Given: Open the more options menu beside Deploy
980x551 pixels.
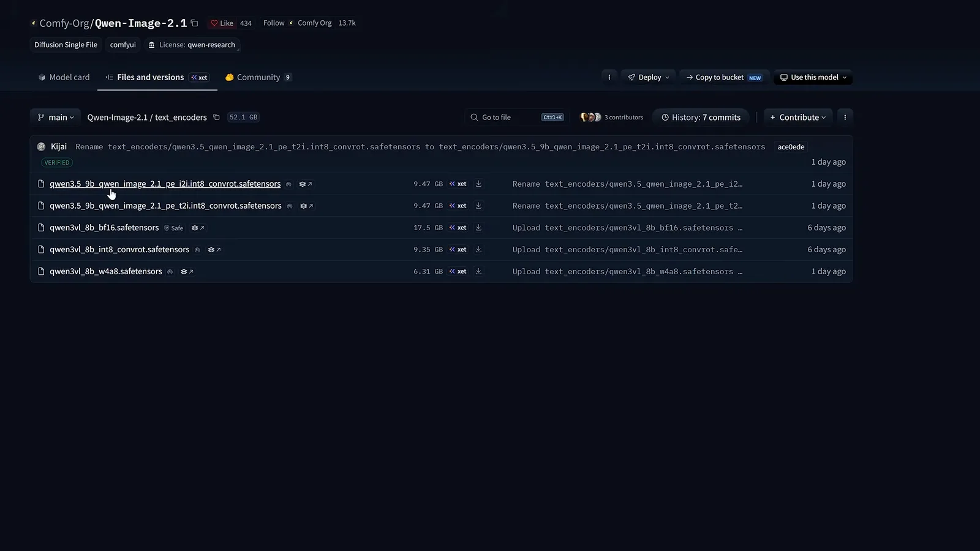Looking at the screenshot, I should [x=609, y=77].
